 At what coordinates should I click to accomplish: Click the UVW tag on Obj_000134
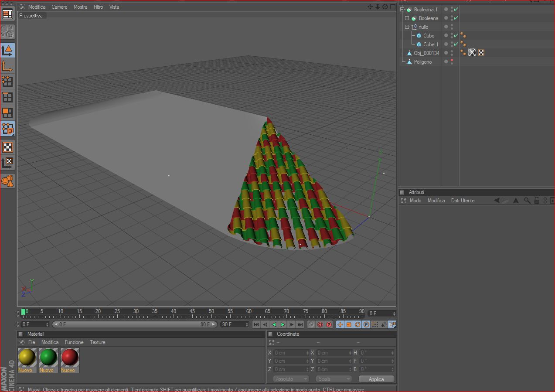481,53
